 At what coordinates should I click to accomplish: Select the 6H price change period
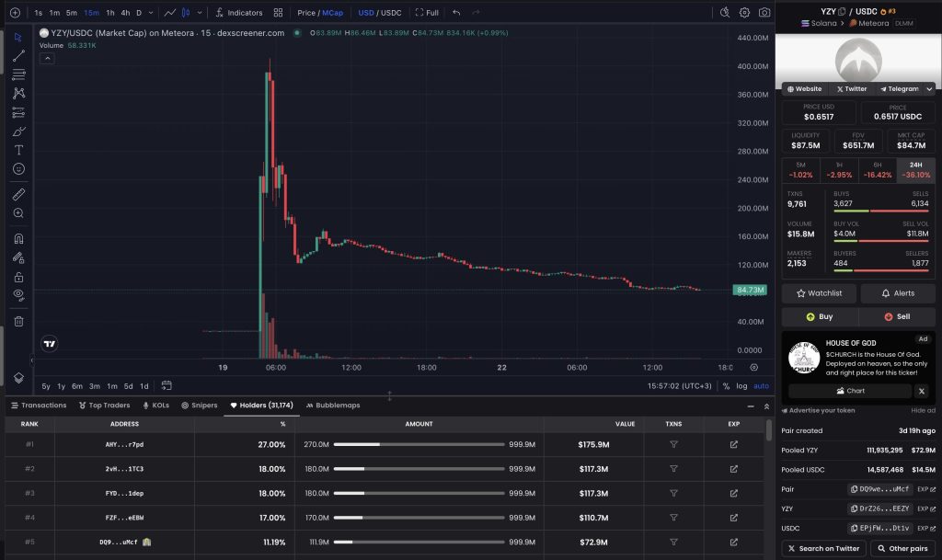(878, 170)
